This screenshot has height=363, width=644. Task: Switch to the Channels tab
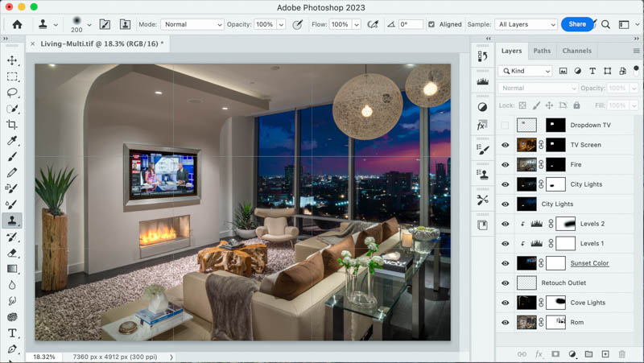[x=576, y=51]
